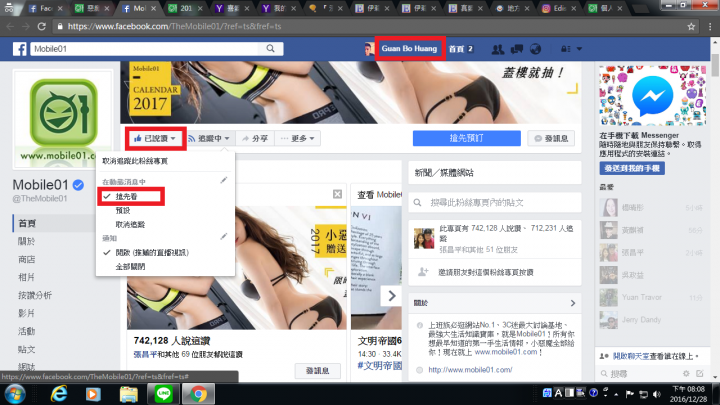Open the privacy shortcuts lock icon
The width and height of the screenshot is (720, 405).
[566, 49]
